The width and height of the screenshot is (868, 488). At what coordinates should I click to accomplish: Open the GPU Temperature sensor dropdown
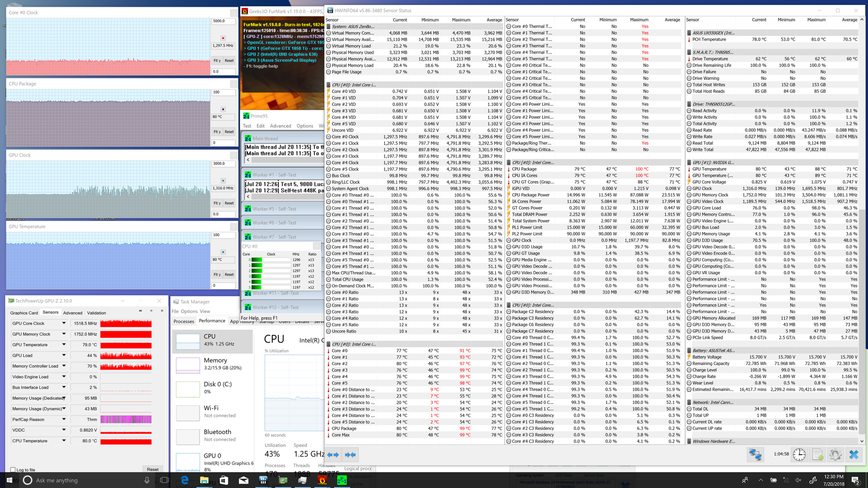[64, 345]
